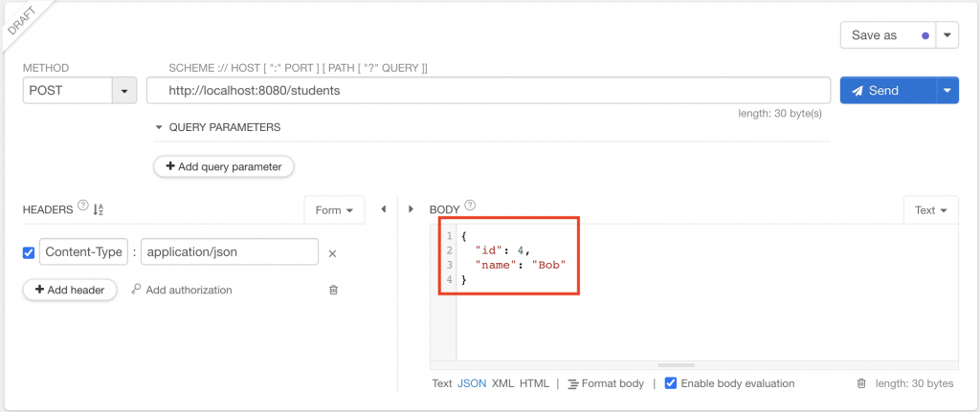The image size is (980, 412).
Task: Open the Send button dropdown arrow
Action: [x=947, y=91]
